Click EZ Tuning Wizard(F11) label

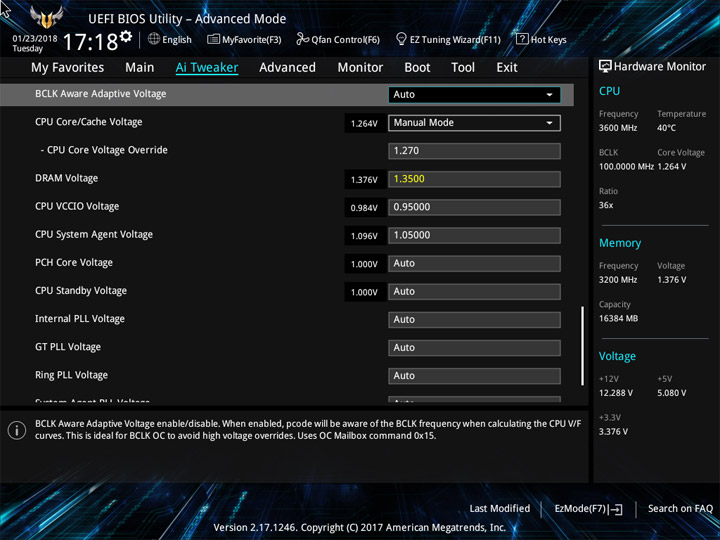coord(455,40)
